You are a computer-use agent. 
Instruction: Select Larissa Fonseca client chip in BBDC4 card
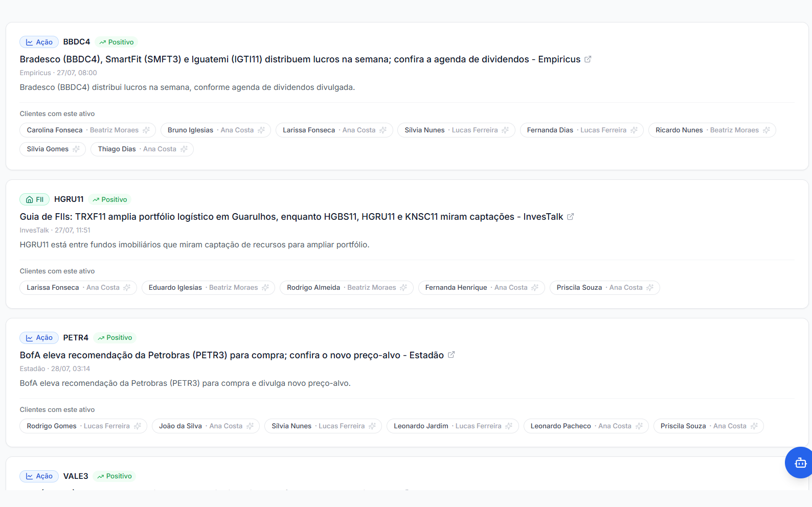click(x=334, y=130)
